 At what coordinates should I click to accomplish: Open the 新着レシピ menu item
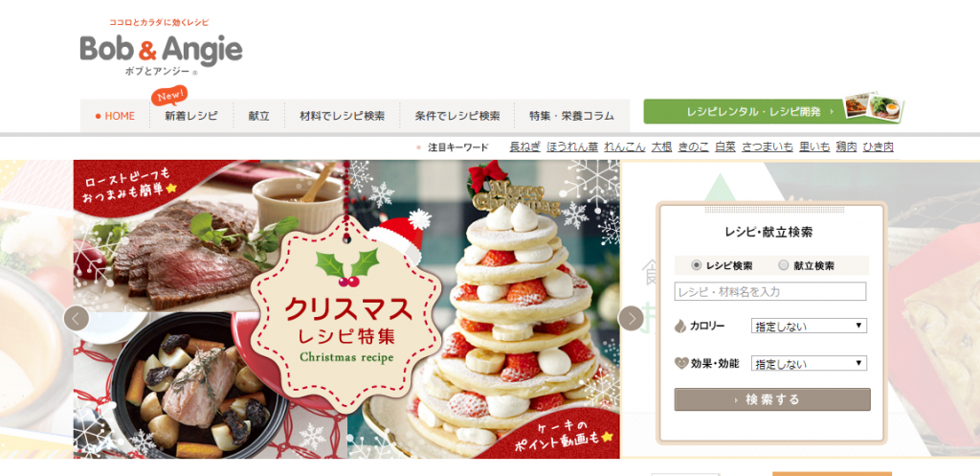click(x=191, y=116)
